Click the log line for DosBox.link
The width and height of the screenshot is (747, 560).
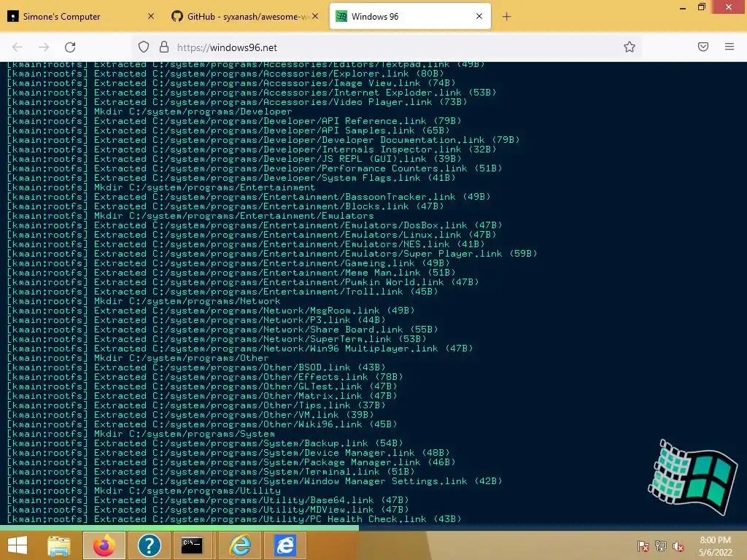(x=255, y=225)
